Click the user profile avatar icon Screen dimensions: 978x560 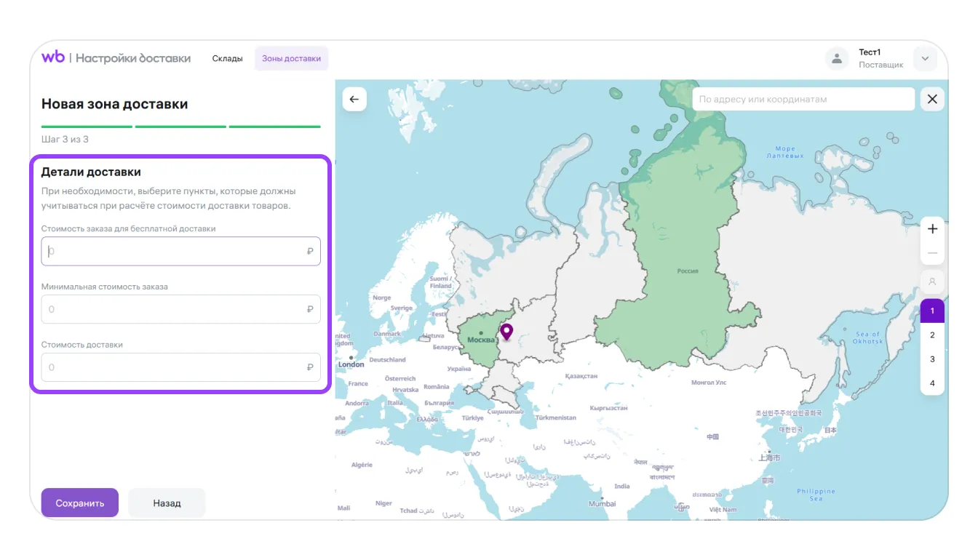[837, 59]
